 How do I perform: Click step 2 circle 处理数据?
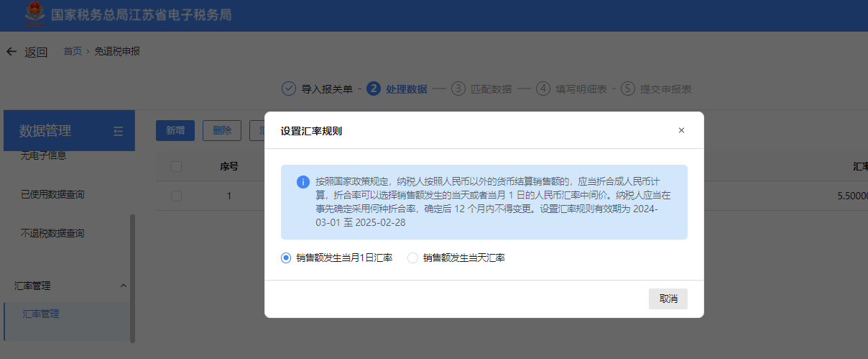coord(373,89)
